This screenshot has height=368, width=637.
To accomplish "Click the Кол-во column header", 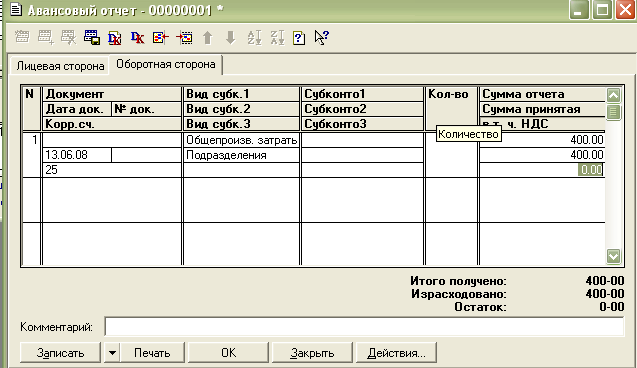I will (451, 109).
